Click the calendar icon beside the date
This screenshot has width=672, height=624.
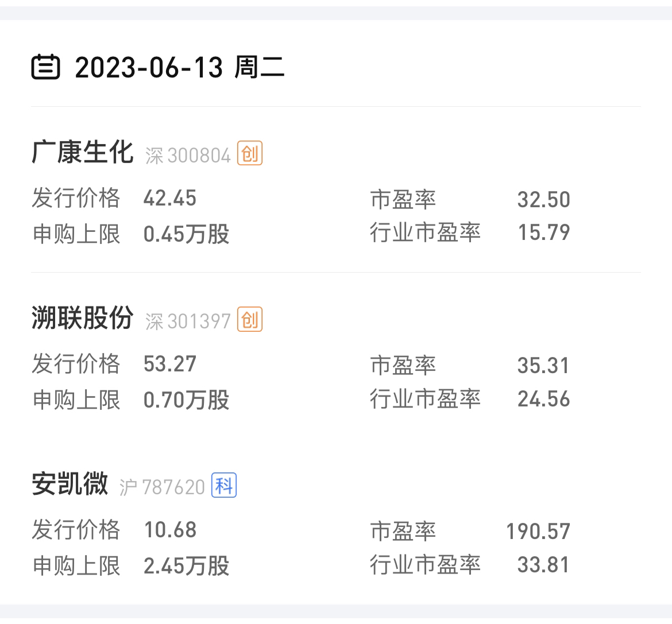45,67
